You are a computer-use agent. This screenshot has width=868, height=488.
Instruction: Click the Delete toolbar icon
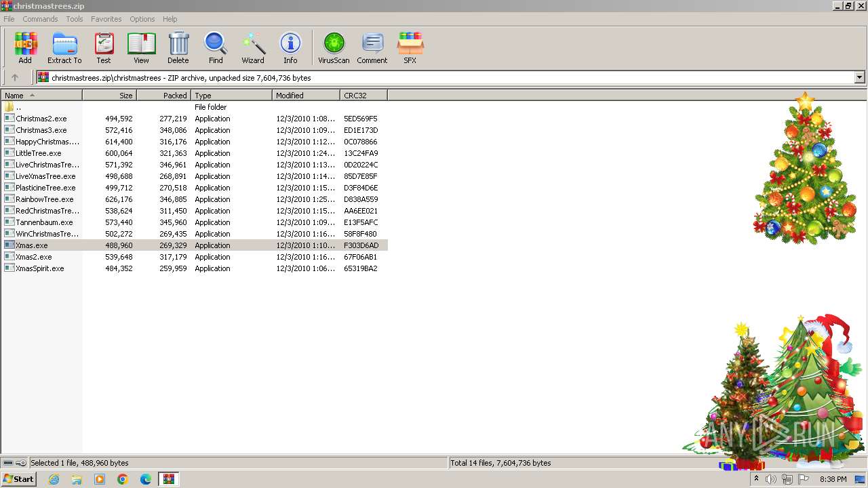coord(178,47)
